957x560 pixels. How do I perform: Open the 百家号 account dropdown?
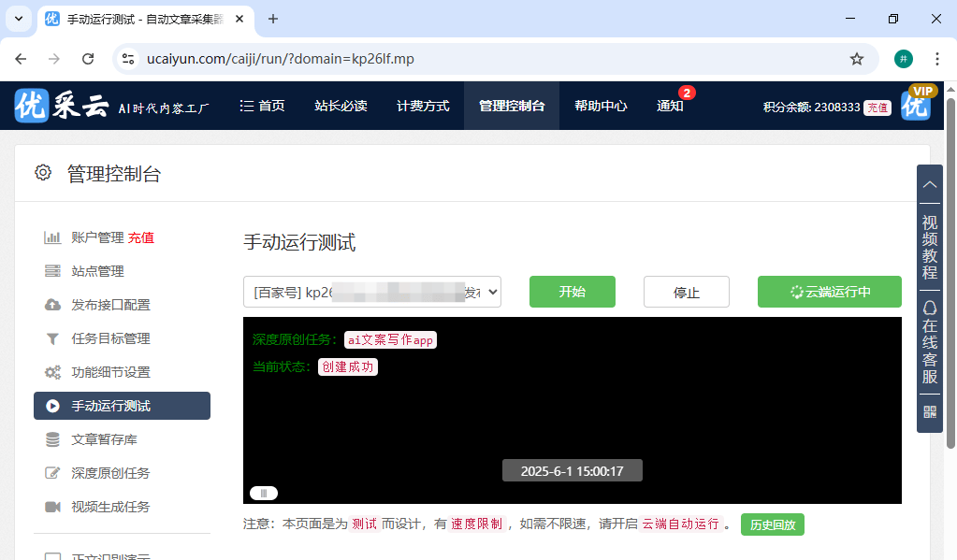[x=372, y=292]
